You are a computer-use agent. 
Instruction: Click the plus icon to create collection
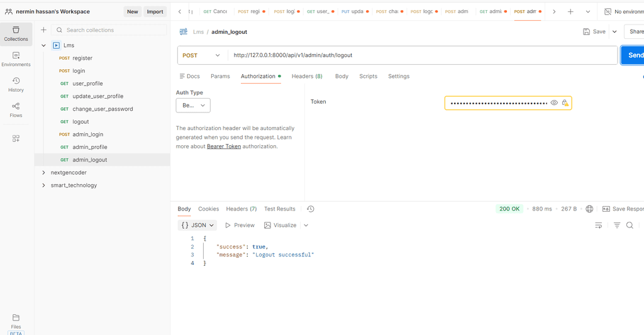point(43,30)
